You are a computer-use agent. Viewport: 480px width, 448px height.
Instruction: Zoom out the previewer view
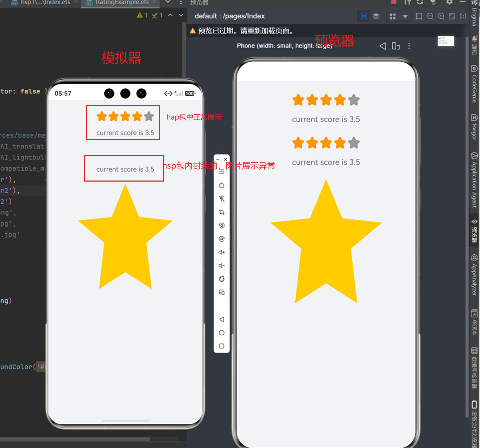tap(430, 16)
